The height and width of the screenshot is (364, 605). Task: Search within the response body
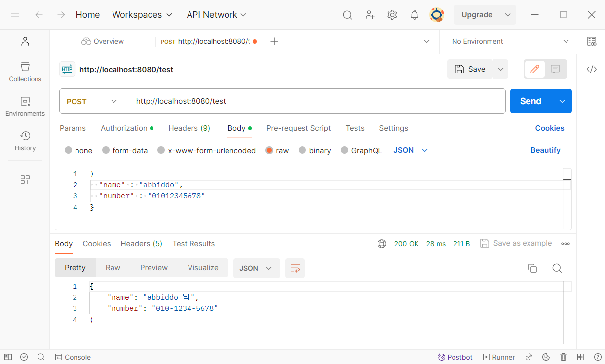coord(557,268)
